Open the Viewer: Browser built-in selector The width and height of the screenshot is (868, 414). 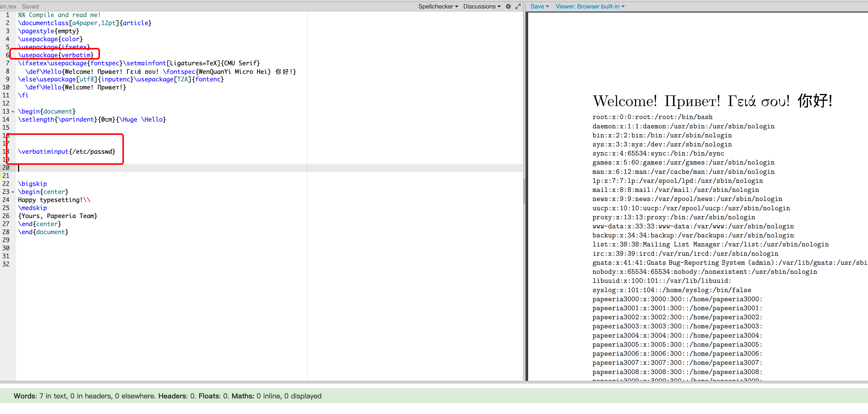coord(590,6)
